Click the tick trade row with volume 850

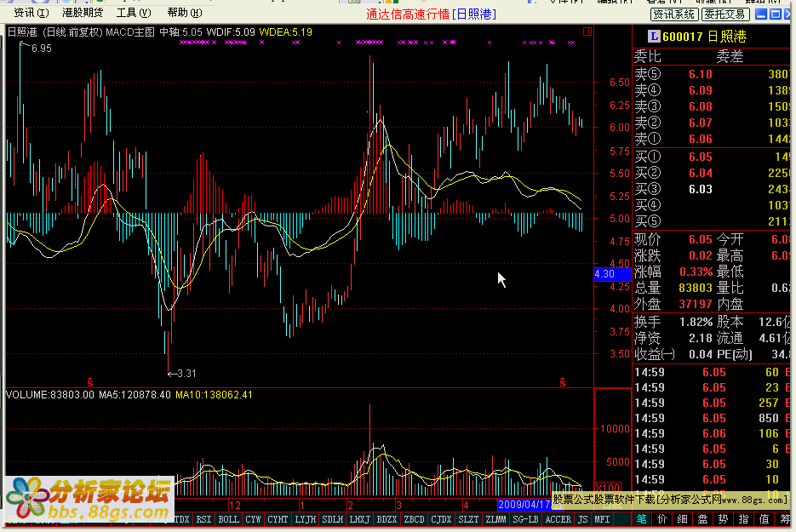pyautogui.click(x=713, y=418)
